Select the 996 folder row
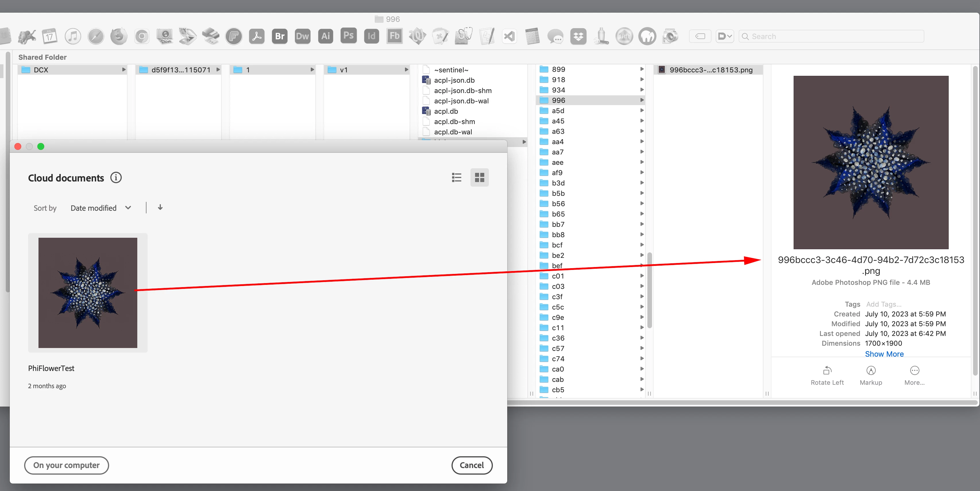 pyautogui.click(x=558, y=100)
